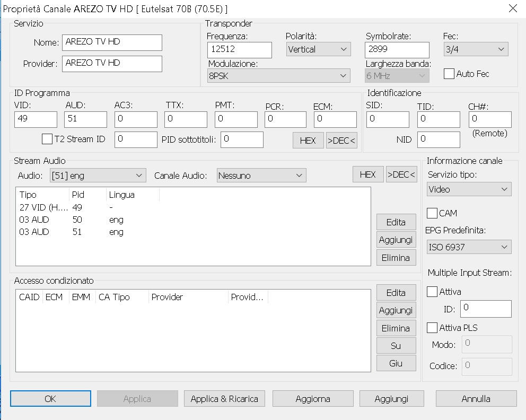This screenshot has height=420, width=526.
Task: Select the 03 AUD row with Pid 50
Action: [x=193, y=220]
